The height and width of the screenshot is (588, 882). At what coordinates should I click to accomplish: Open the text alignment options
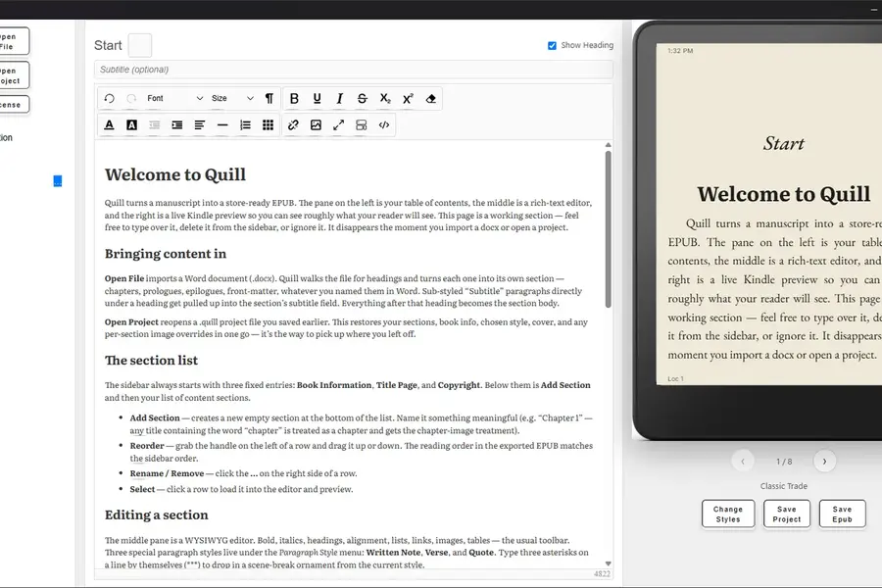tap(200, 124)
